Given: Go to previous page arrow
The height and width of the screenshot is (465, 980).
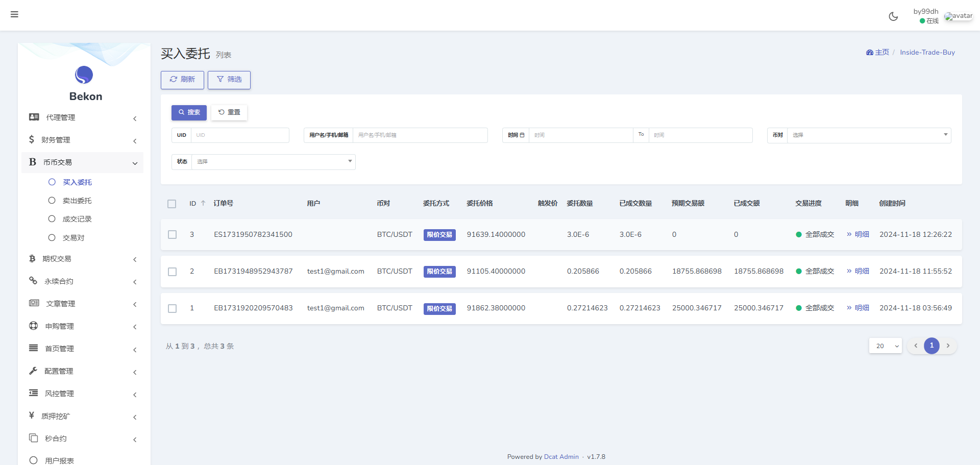Looking at the screenshot, I should pos(916,346).
